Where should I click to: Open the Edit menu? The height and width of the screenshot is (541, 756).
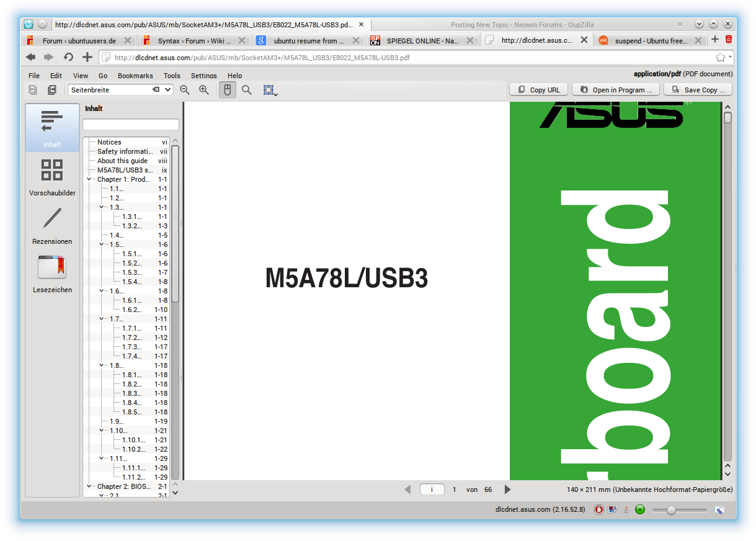coord(56,76)
